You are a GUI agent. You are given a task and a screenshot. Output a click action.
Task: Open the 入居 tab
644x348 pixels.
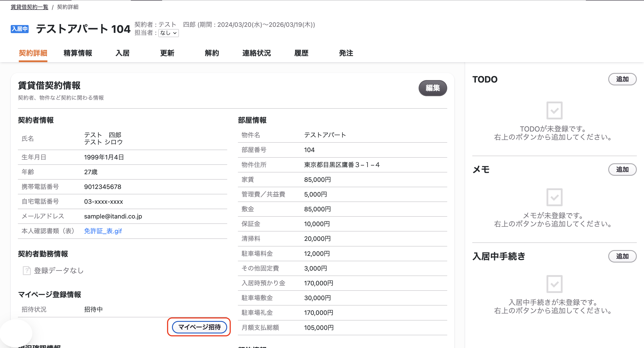(123, 53)
